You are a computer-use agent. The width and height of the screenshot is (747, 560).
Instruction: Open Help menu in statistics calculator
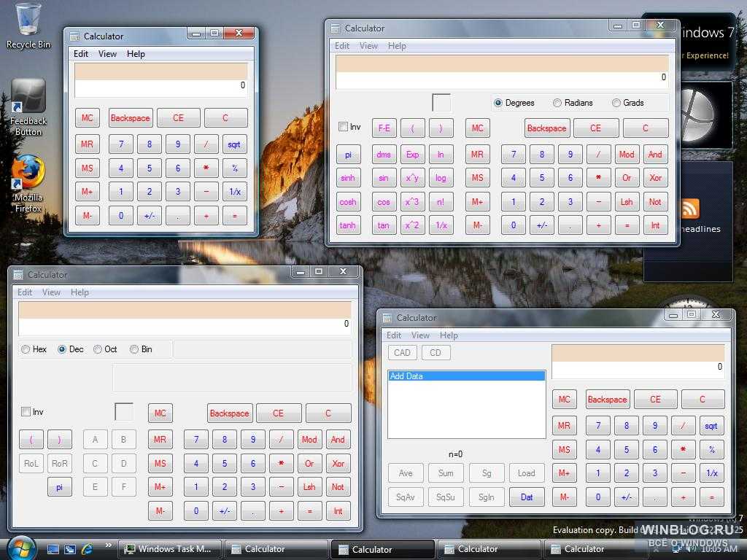tap(449, 335)
